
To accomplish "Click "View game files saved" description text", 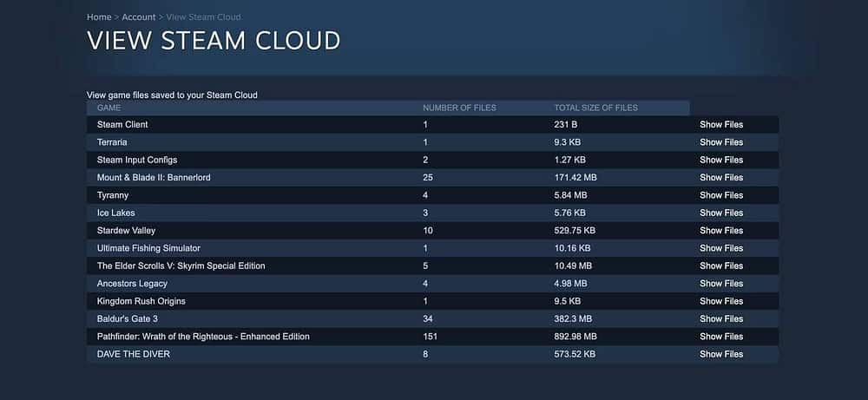I will coord(172,95).
